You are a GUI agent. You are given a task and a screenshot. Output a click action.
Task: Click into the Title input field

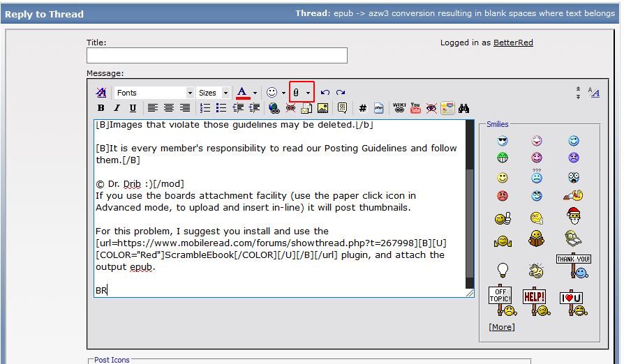(217, 55)
